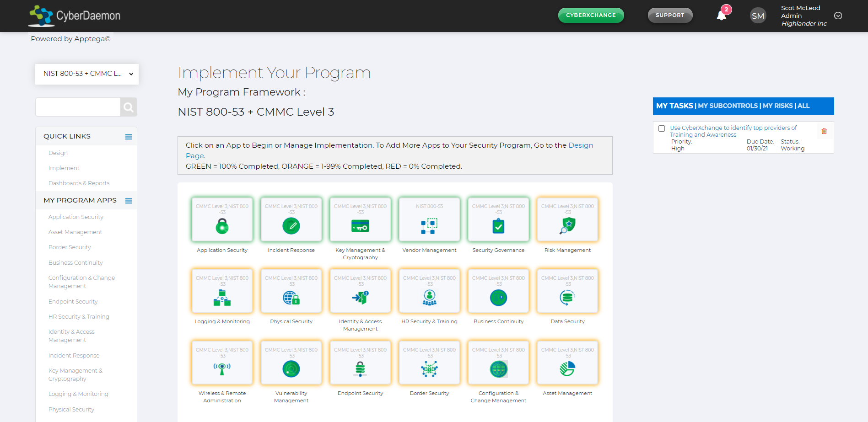Select Incident Response in sidebar
The width and height of the screenshot is (868, 422).
[74, 355]
